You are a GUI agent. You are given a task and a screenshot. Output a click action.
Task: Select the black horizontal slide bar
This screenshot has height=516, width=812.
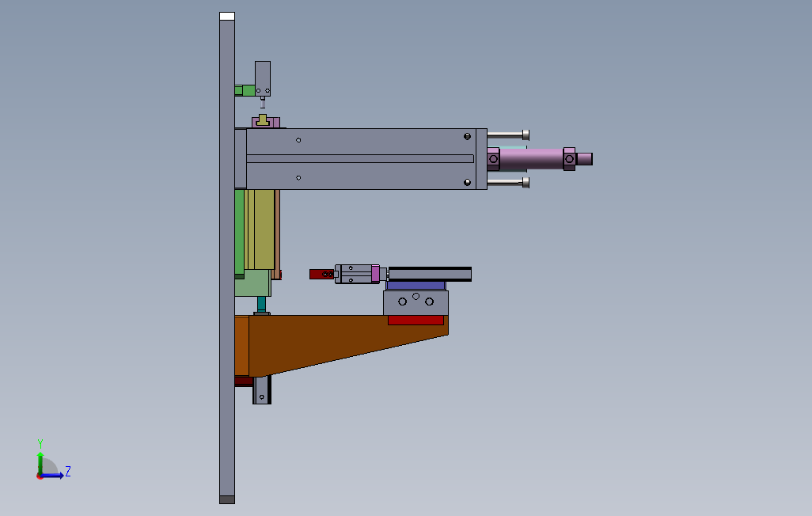pyautogui.click(x=430, y=274)
